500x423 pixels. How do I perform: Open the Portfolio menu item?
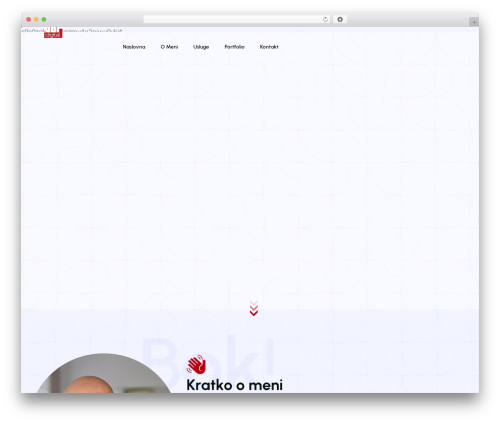click(234, 47)
